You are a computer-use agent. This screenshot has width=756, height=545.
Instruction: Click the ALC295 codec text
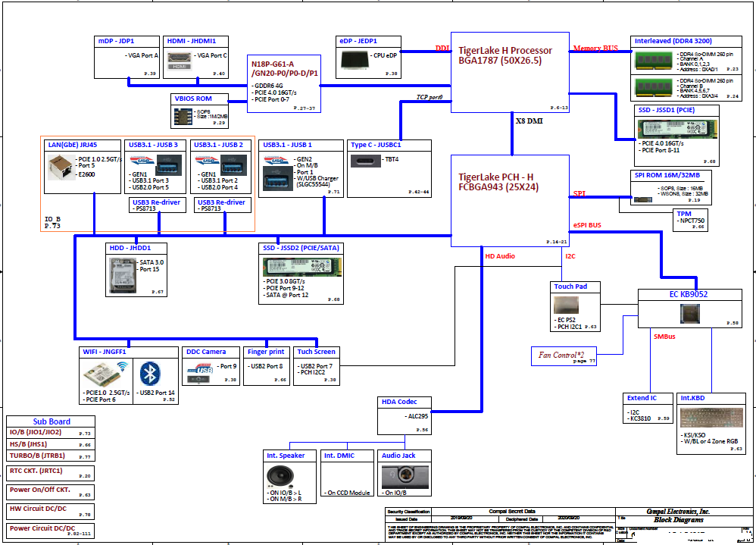417,415
